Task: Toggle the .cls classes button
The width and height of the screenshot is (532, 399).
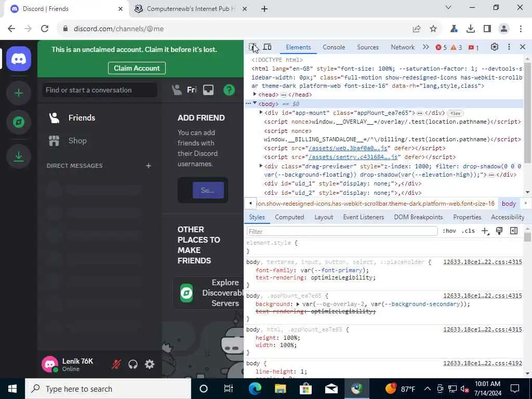Action: [469, 231]
